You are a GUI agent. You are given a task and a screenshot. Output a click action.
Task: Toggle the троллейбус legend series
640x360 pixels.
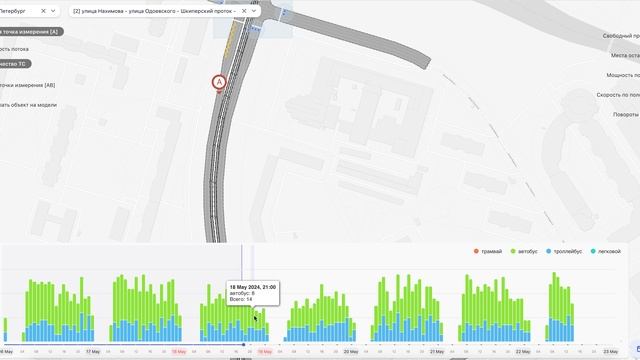pyautogui.click(x=564, y=251)
